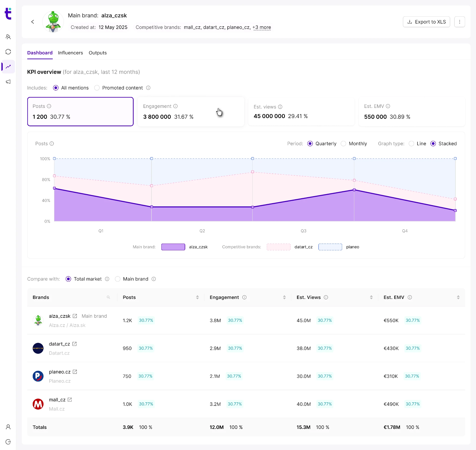The height and width of the screenshot is (450, 476).
Task: Click info icon in Engagement KPI card
Action: pos(176,106)
